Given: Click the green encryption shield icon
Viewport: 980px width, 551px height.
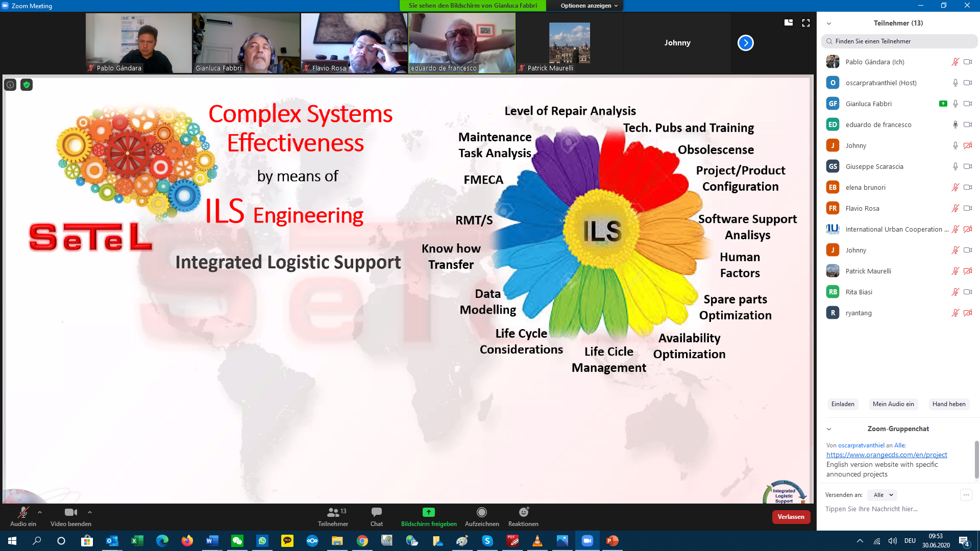Looking at the screenshot, I should point(27,85).
